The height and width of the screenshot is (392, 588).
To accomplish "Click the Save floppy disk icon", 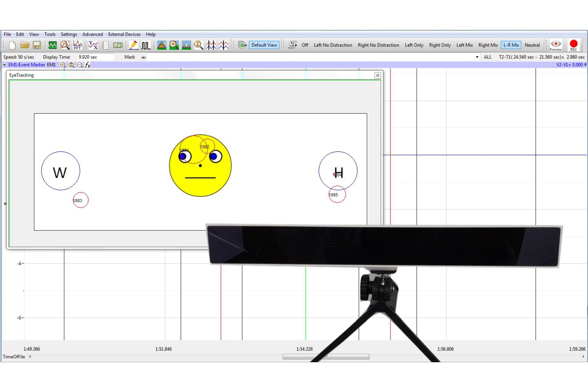I will (37, 45).
